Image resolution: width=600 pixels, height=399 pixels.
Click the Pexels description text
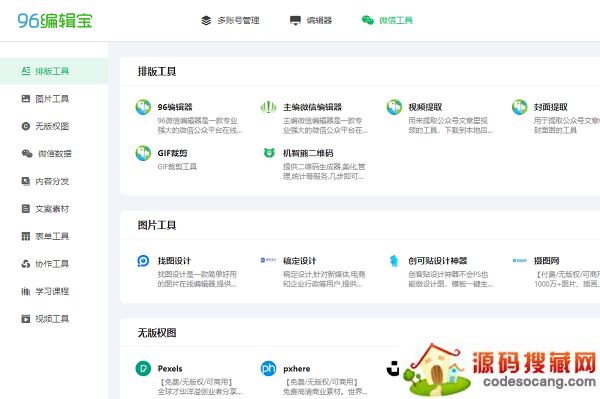click(200, 387)
